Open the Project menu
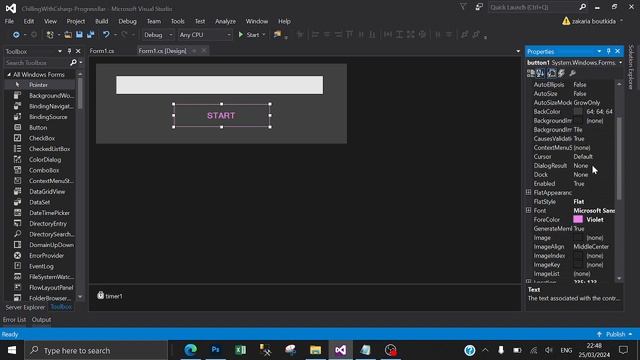This screenshot has width=640, height=360. click(x=76, y=21)
